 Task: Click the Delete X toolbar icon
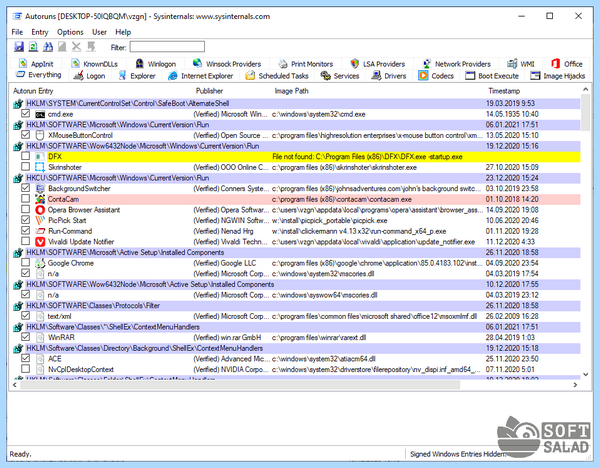(x=77, y=47)
